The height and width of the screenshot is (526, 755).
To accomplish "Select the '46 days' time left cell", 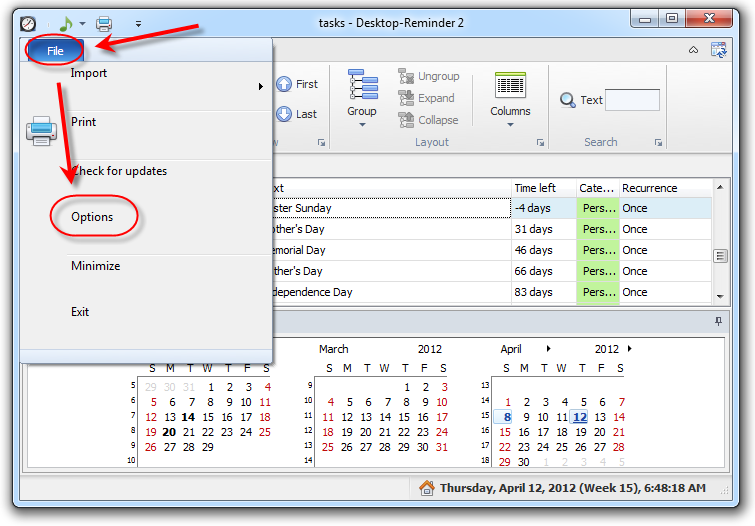I will tap(544, 250).
